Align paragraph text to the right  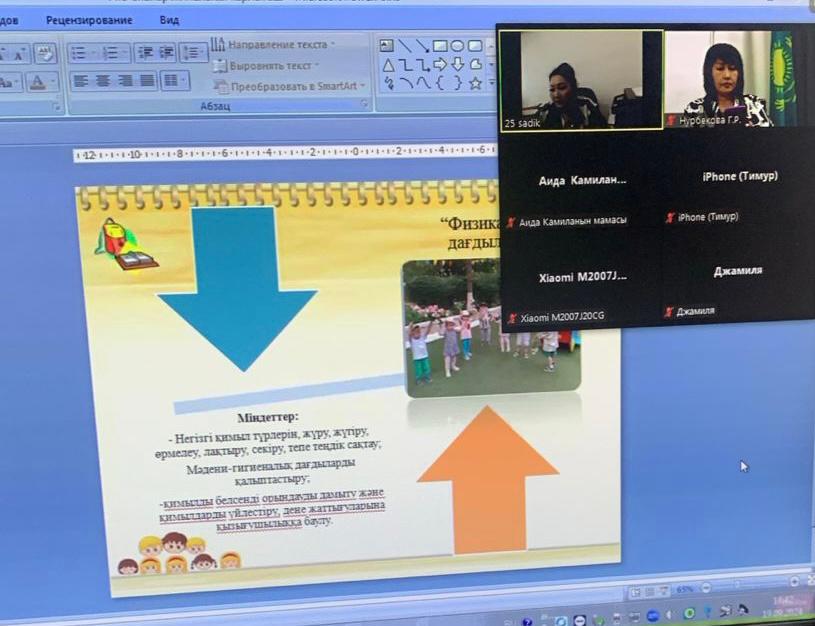[x=125, y=81]
